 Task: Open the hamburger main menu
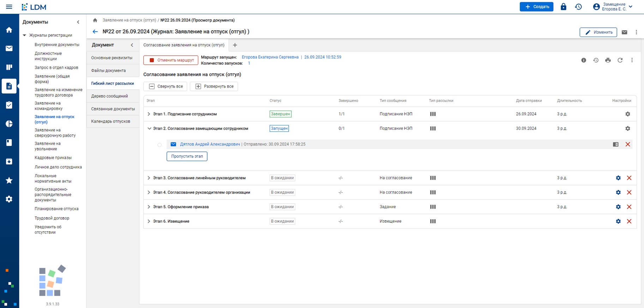click(9, 7)
